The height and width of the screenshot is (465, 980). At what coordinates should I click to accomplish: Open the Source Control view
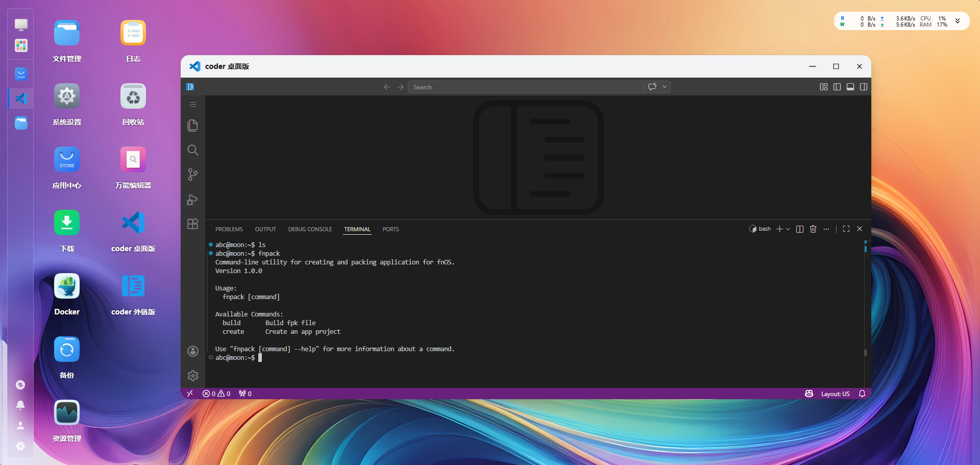(x=192, y=175)
